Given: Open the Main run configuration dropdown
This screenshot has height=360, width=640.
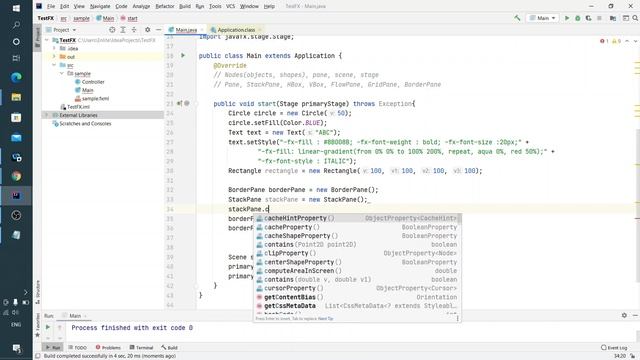Looking at the screenshot, I should pyautogui.click(x=542, y=18).
